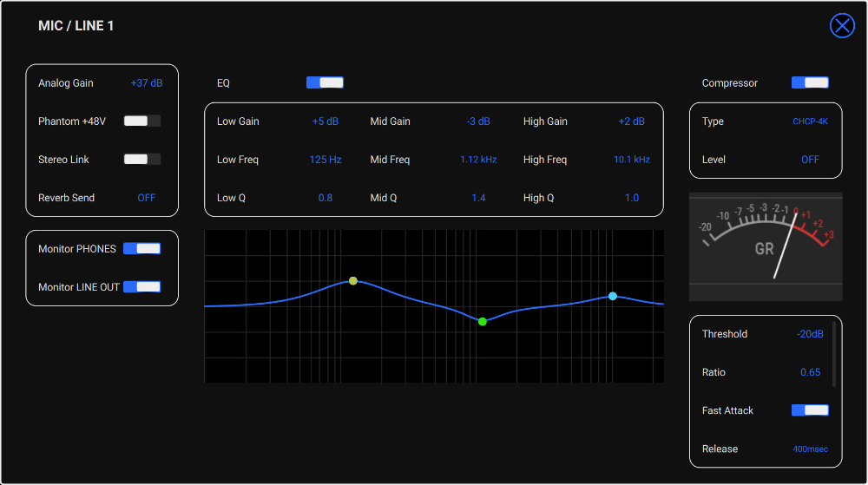The width and height of the screenshot is (868, 485).
Task: Select the blue high band EQ point
Action: pyautogui.click(x=613, y=296)
